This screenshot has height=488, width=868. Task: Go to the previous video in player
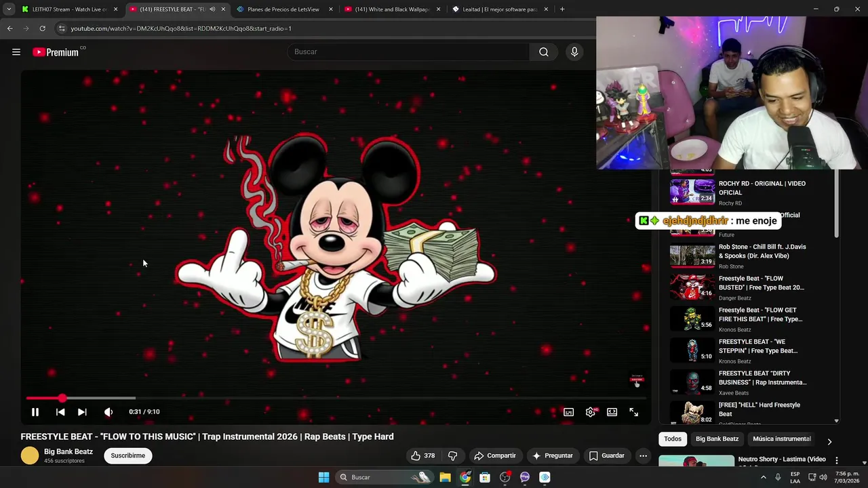[60, 412]
